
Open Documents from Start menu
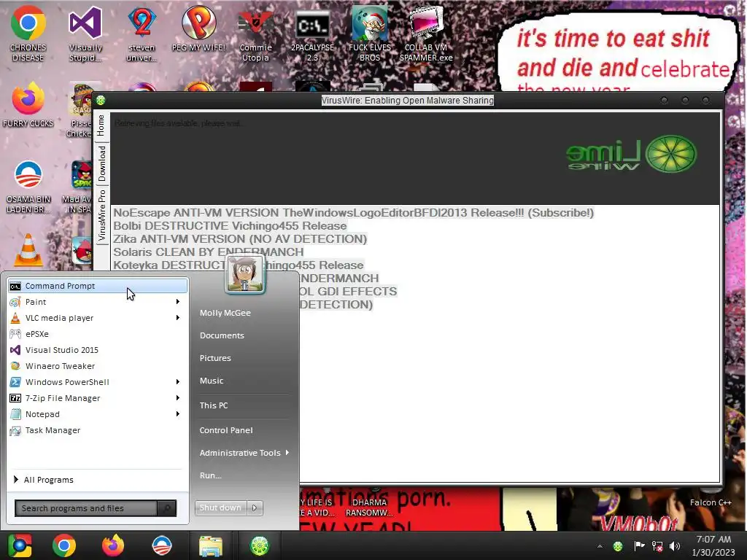(x=222, y=335)
